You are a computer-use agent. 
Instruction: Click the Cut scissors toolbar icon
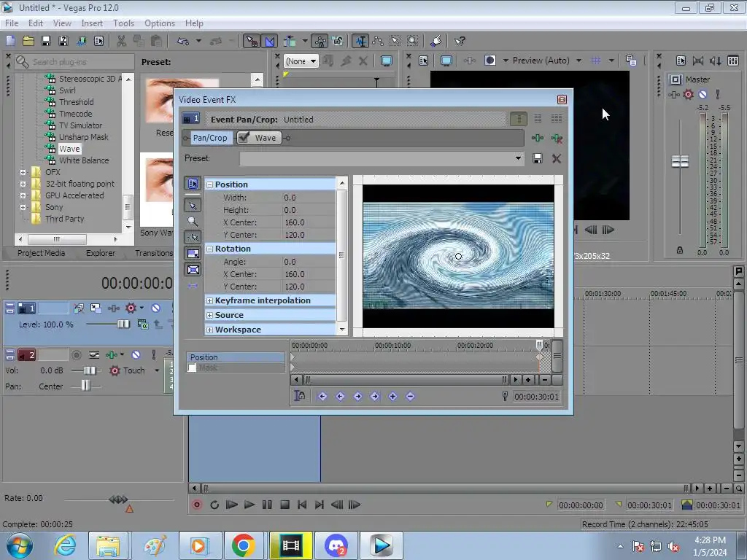[122, 41]
